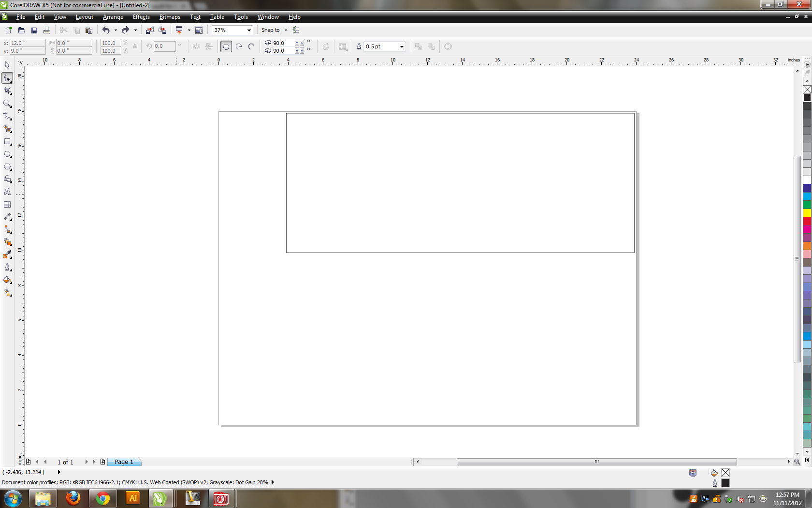Select the Table tool

[x=7, y=204]
